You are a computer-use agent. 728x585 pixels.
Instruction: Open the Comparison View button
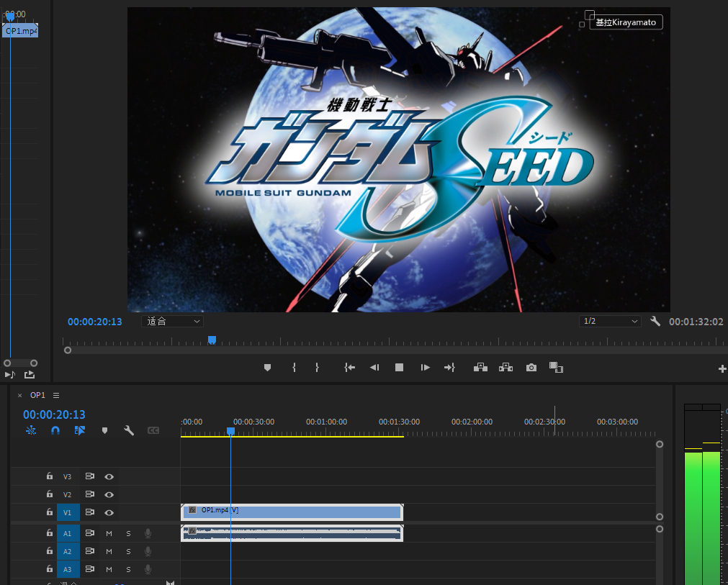556,368
